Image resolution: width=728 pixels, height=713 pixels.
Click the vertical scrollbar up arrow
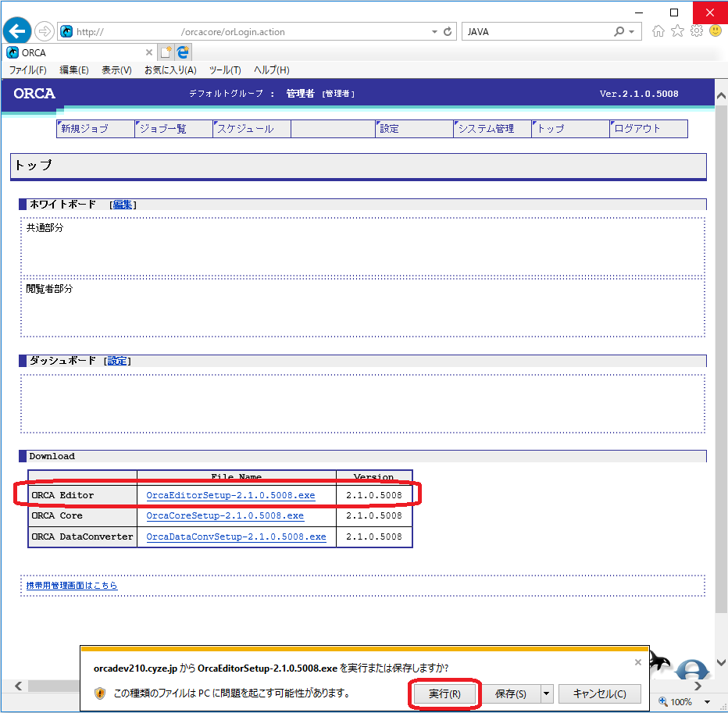click(x=721, y=95)
